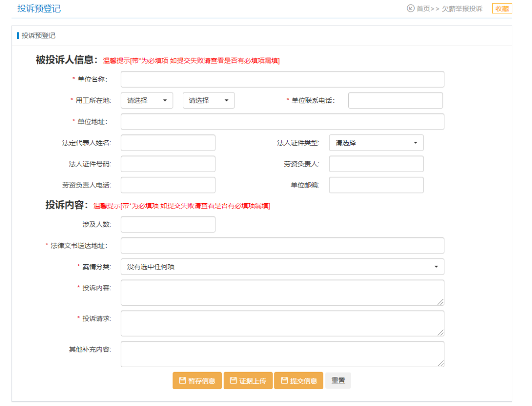Image resolution: width=532 pixels, height=406 pixels.
Task: Open the first 用工所在地 dropdown
Action: pos(147,100)
